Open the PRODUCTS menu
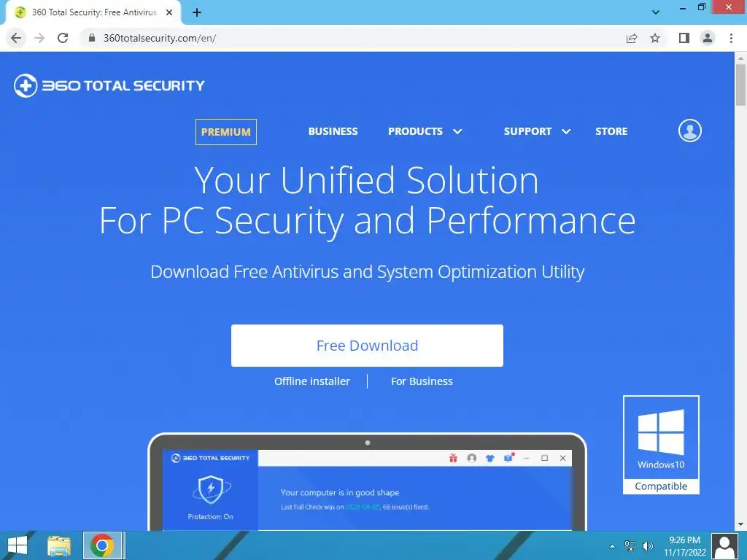Image resolution: width=747 pixels, height=560 pixels. 415,131
